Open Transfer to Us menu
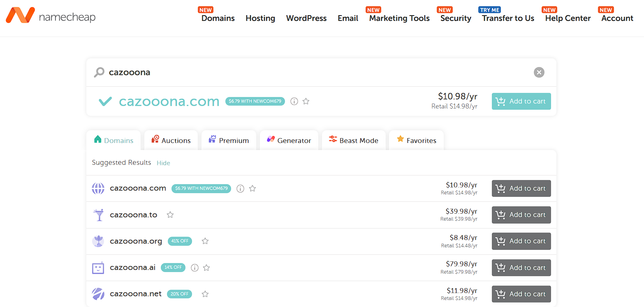Screen dimensions: 644x307 pos(508,18)
